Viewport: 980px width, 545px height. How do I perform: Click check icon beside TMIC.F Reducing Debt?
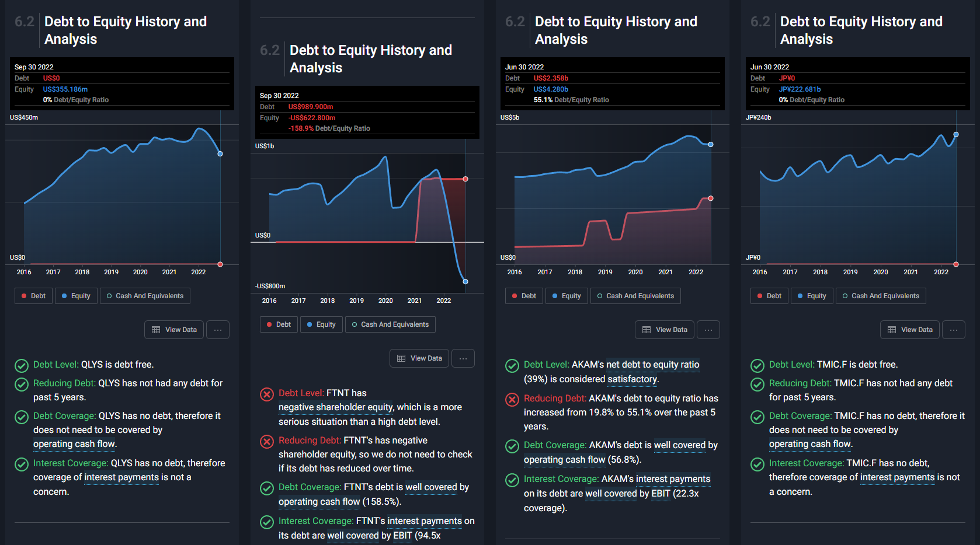point(757,385)
